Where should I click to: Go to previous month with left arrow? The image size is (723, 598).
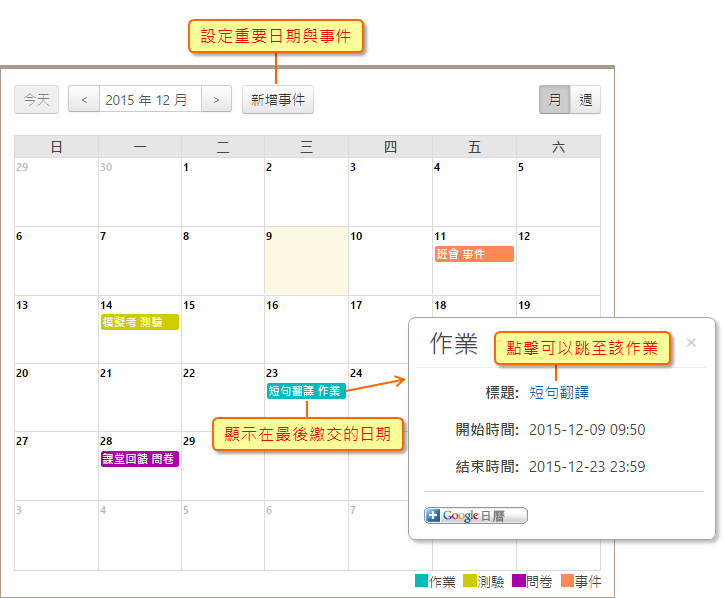tap(84, 100)
